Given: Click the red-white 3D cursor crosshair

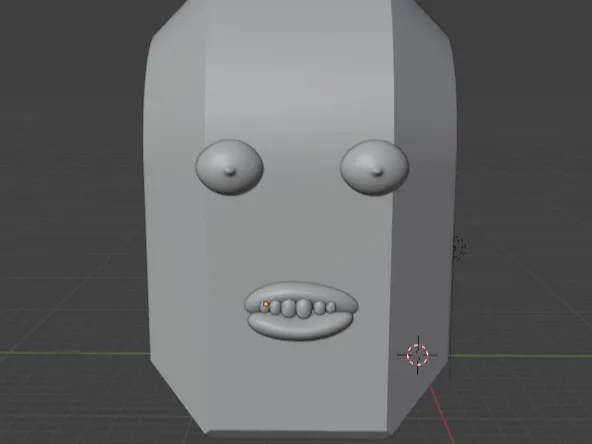Looking at the screenshot, I should pos(418,355).
